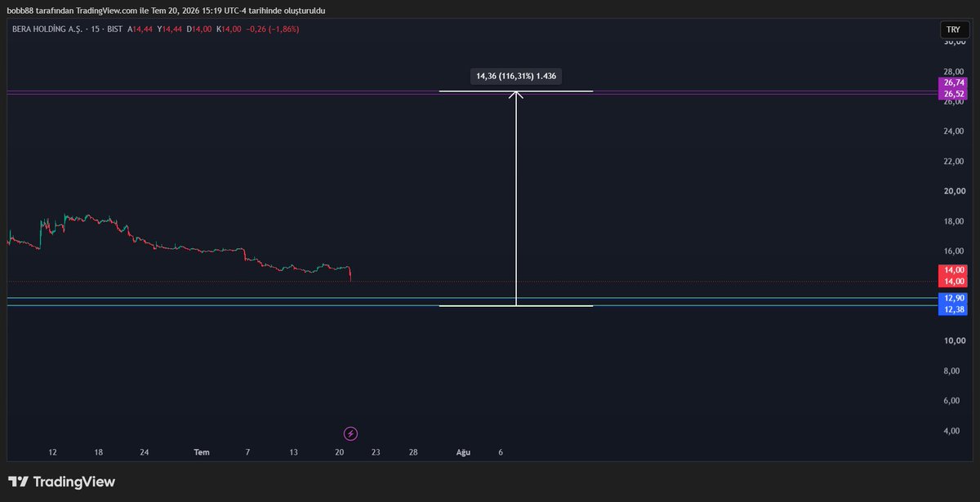
Task: Click 20,00 on the price axis
Action: [953, 192]
